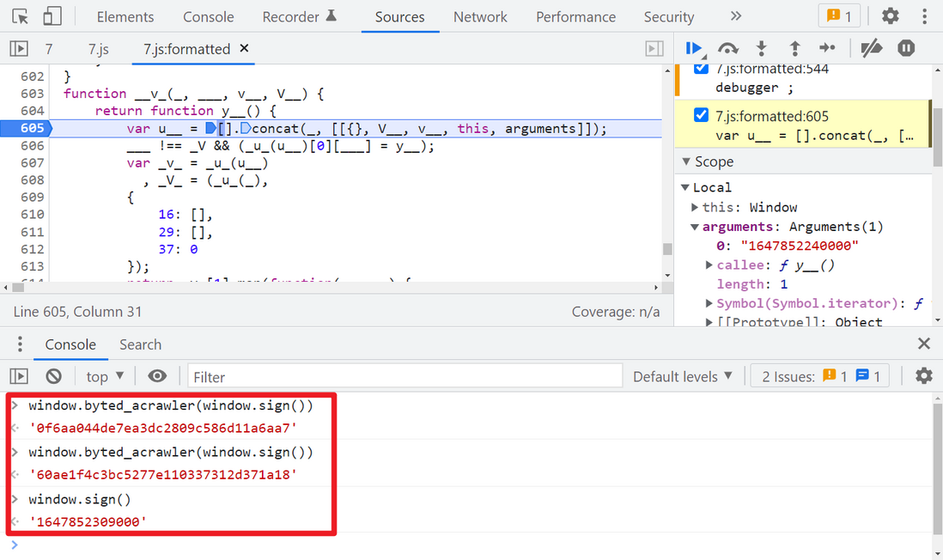Toggle the debugger sidebar pane icon
943x560 pixels.
coord(654,49)
